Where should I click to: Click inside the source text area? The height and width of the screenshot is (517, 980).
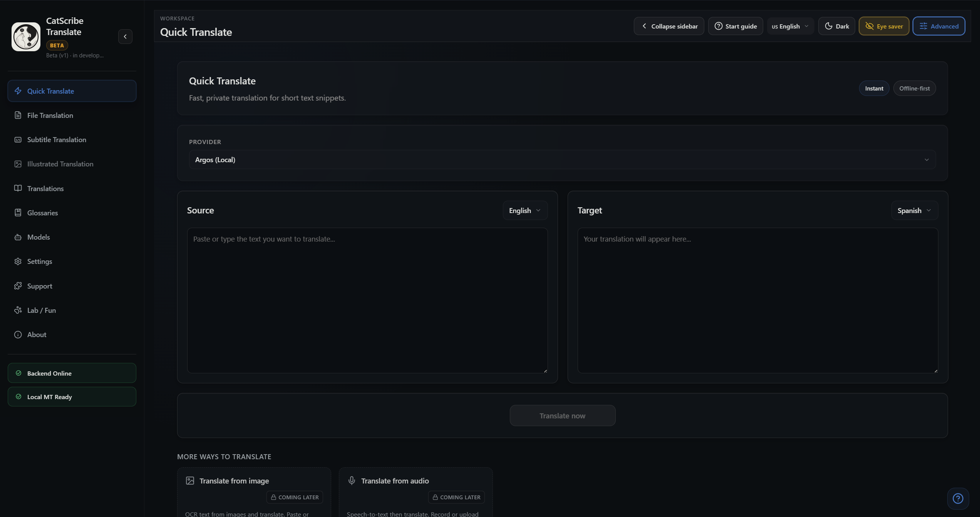click(x=367, y=300)
